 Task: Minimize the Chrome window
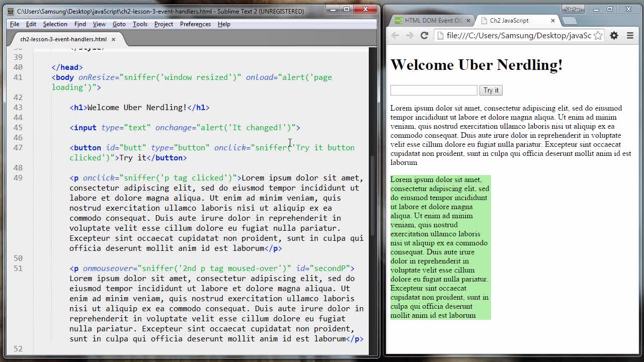tap(596, 10)
